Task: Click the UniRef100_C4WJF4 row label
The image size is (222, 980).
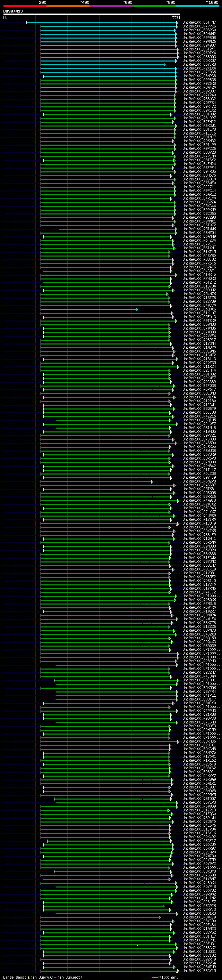Action: (x=199, y=619)
